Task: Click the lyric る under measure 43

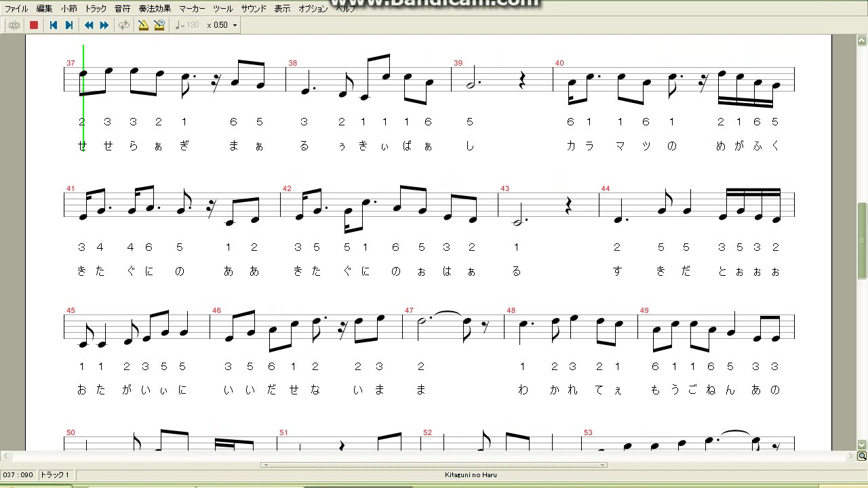Action: click(x=517, y=271)
